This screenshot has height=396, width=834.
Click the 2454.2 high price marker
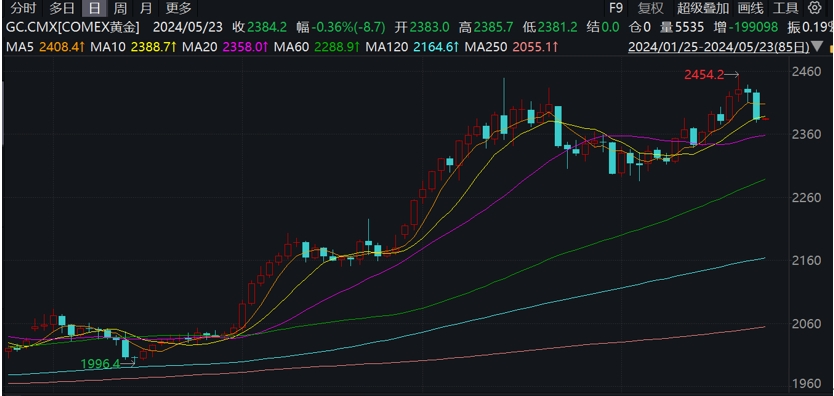point(704,75)
